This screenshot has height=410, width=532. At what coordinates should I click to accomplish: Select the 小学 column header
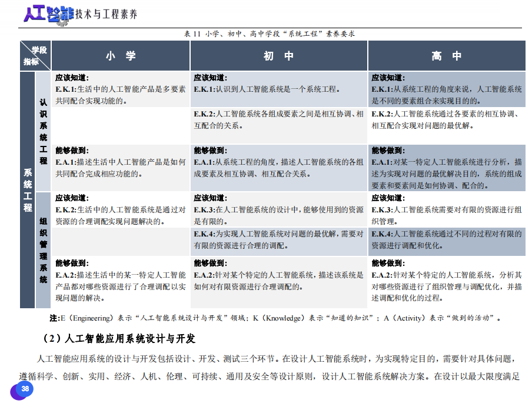click(121, 56)
